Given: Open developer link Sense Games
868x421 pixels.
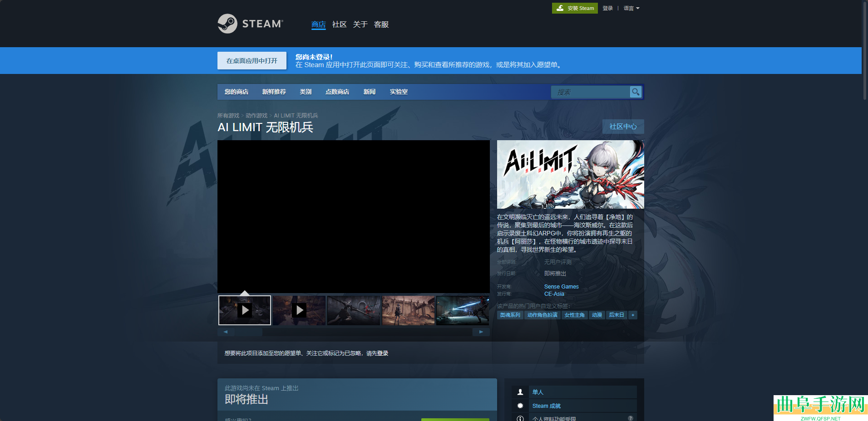Looking at the screenshot, I should [x=562, y=287].
